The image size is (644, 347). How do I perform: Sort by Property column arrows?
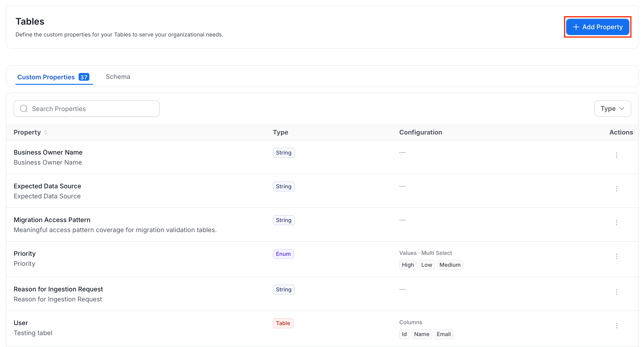click(x=46, y=132)
